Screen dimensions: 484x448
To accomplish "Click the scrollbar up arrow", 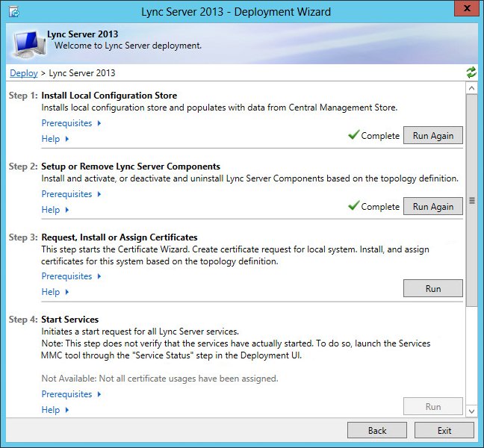I will point(471,88).
